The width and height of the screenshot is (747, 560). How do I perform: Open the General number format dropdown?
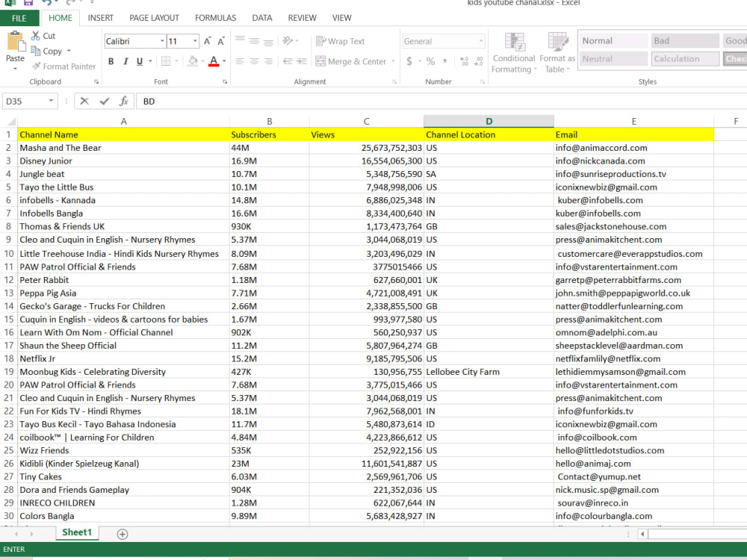coord(481,41)
